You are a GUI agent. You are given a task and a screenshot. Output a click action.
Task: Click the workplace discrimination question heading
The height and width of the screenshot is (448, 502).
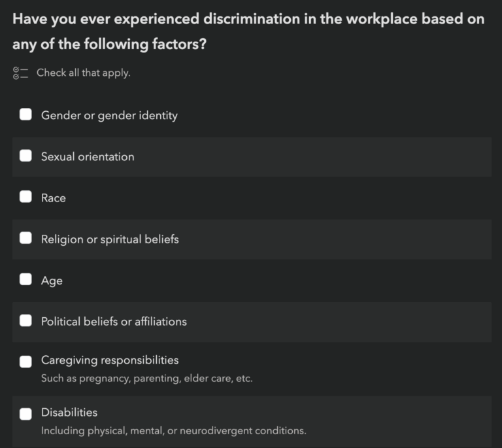point(248,31)
